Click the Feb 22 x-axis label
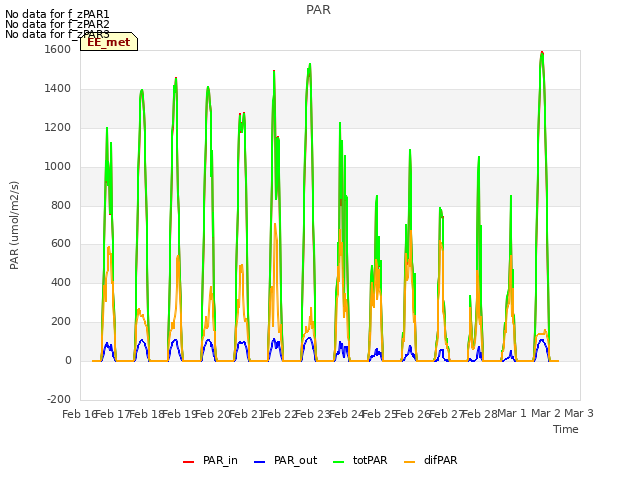The width and height of the screenshot is (640, 480). click(279, 414)
